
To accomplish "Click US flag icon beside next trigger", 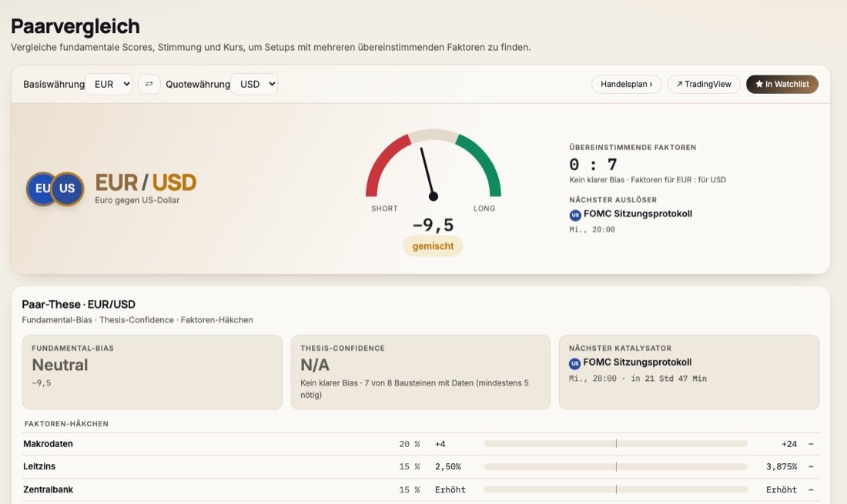I will 574,215.
